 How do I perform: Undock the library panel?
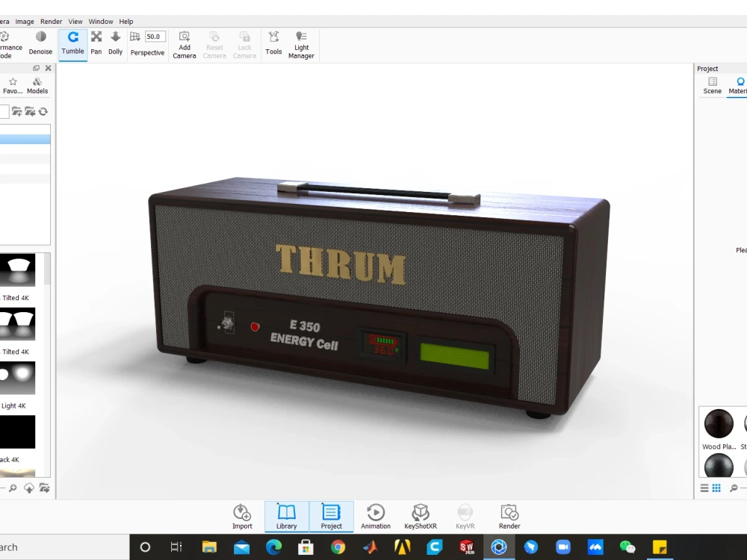click(36, 68)
